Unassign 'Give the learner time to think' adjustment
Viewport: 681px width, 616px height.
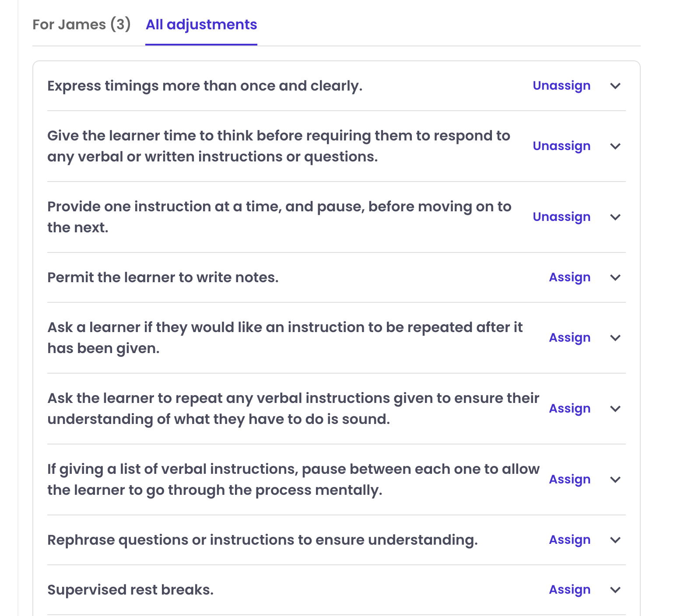click(561, 146)
